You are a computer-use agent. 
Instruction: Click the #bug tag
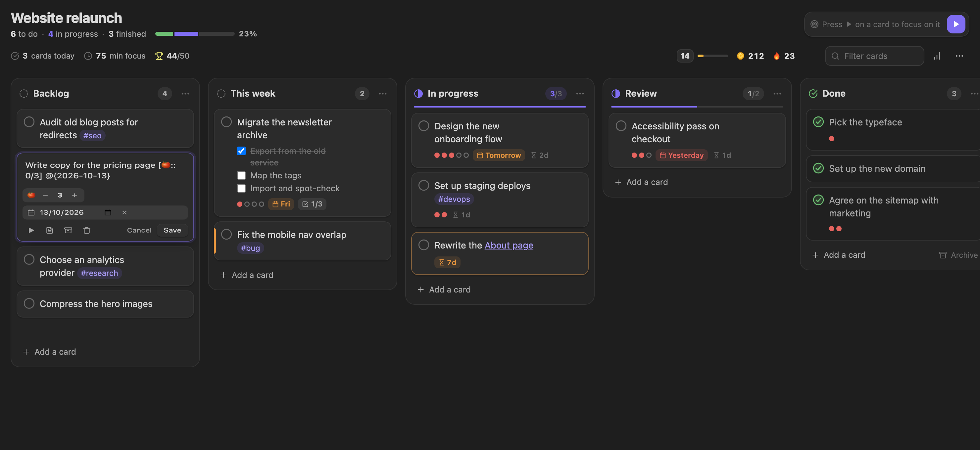(x=250, y=248)
